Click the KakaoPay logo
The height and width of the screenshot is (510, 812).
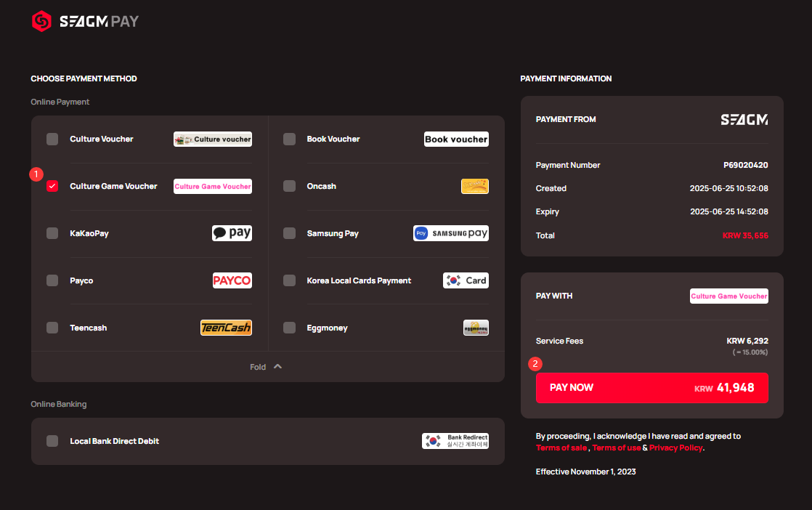(232, 233)
